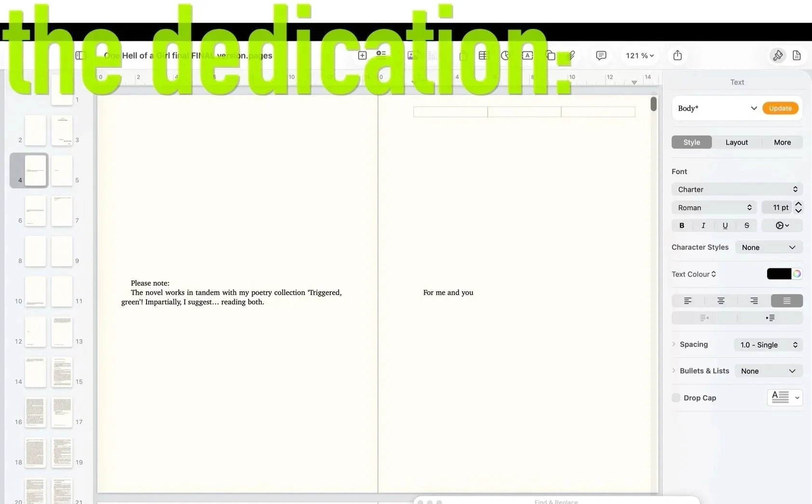
Task: Select justified text alignment
Action: [x=787, y=301]
